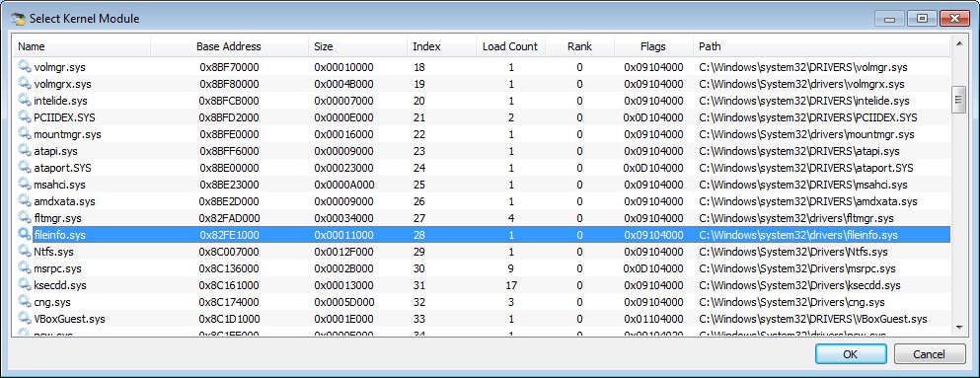Sort by the Name column header
Viewport: 980px width, 378px height.
(x=81, y=46)
